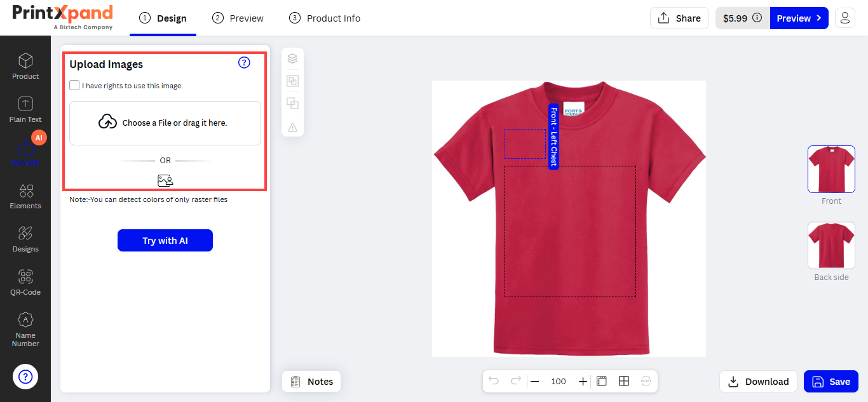Open the Name Number tool
Image resolution: width=868 pixels, height=402 pixels.
25,329
